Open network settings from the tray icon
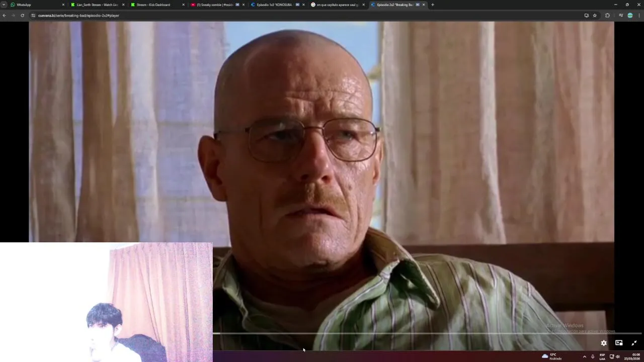The height and width of the screenshot is (362, 644). click(x=612, y=356)
